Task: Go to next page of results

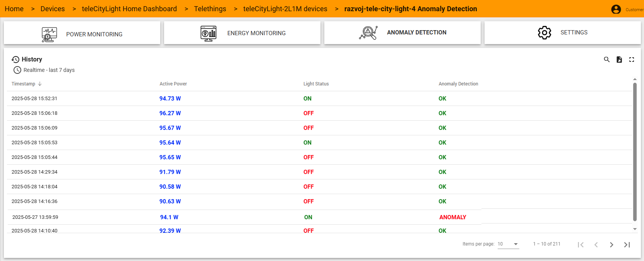Action: (x=612, y=245)
